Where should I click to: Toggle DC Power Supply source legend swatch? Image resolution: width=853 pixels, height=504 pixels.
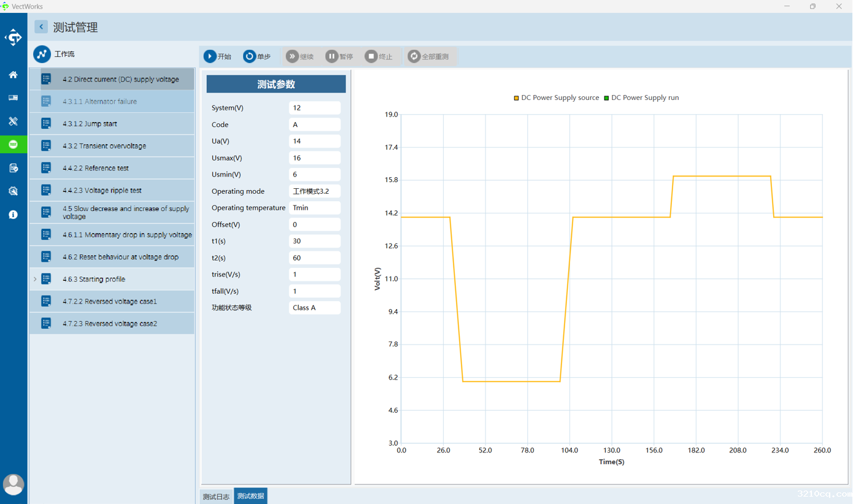[x=516, y=98]
